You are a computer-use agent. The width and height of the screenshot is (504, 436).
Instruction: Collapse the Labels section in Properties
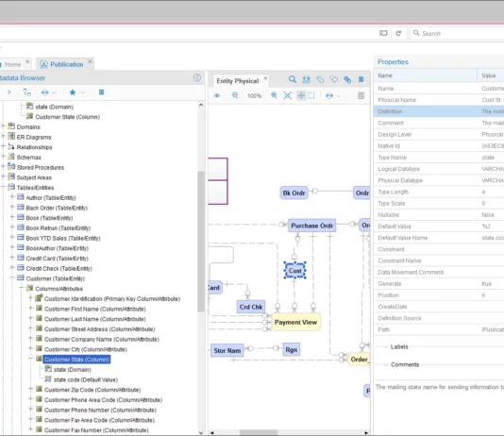click(385, 346)
